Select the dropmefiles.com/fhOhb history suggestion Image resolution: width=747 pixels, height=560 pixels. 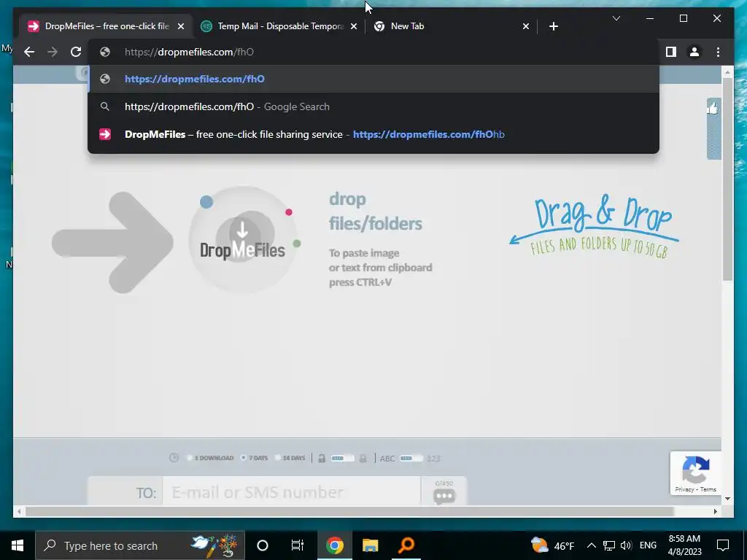373,134
